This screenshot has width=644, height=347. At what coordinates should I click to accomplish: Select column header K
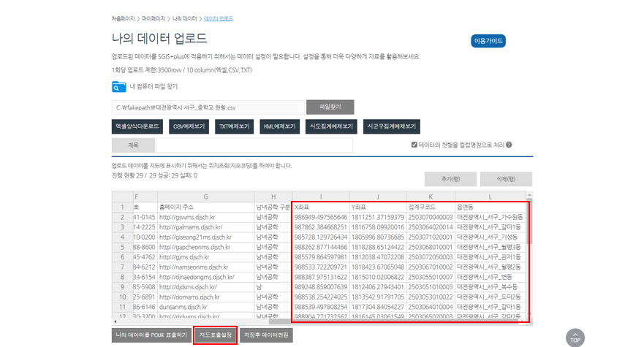pos(431,197)
